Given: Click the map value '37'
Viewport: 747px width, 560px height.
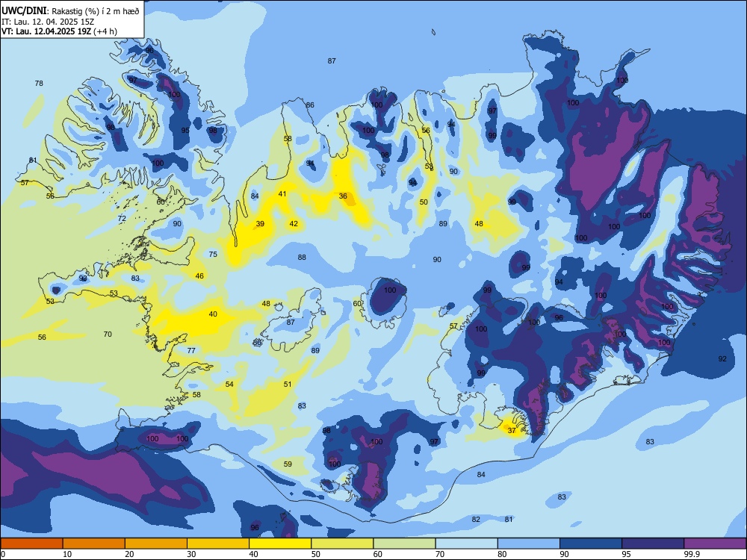Looking at the screenshot, I should (512, 431).
